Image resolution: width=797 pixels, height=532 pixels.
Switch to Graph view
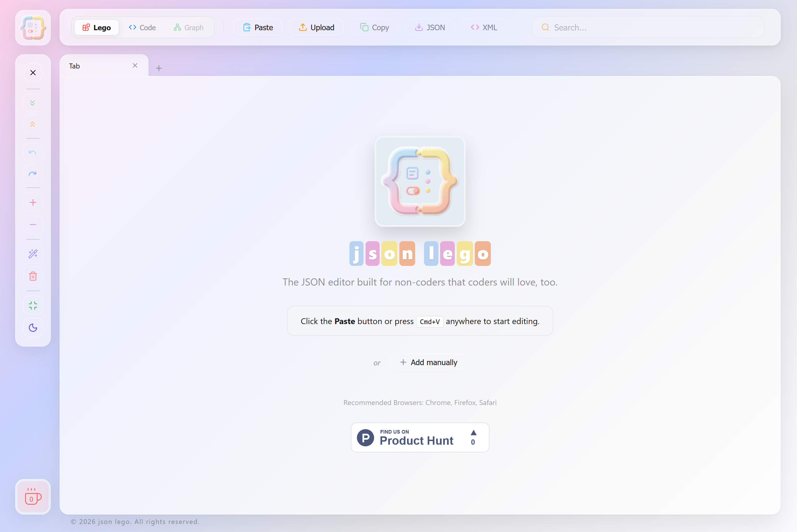coord(189,27)
